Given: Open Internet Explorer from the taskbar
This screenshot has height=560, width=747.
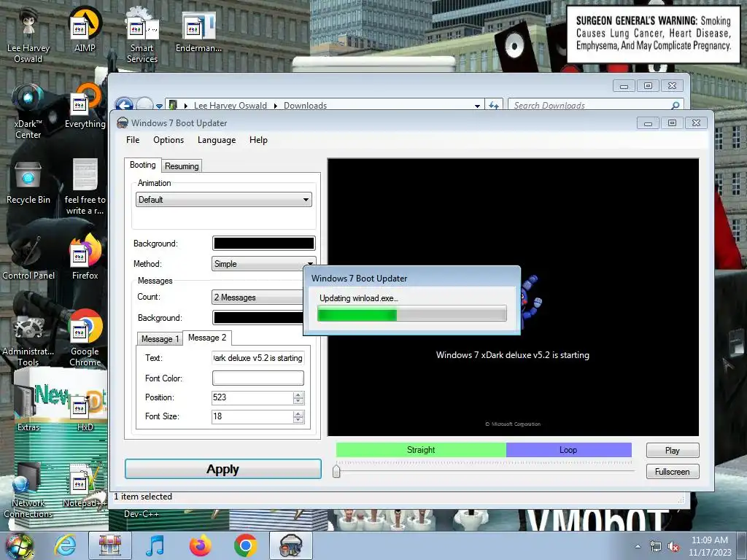Looking at the screenshot, I should point(65,545).
